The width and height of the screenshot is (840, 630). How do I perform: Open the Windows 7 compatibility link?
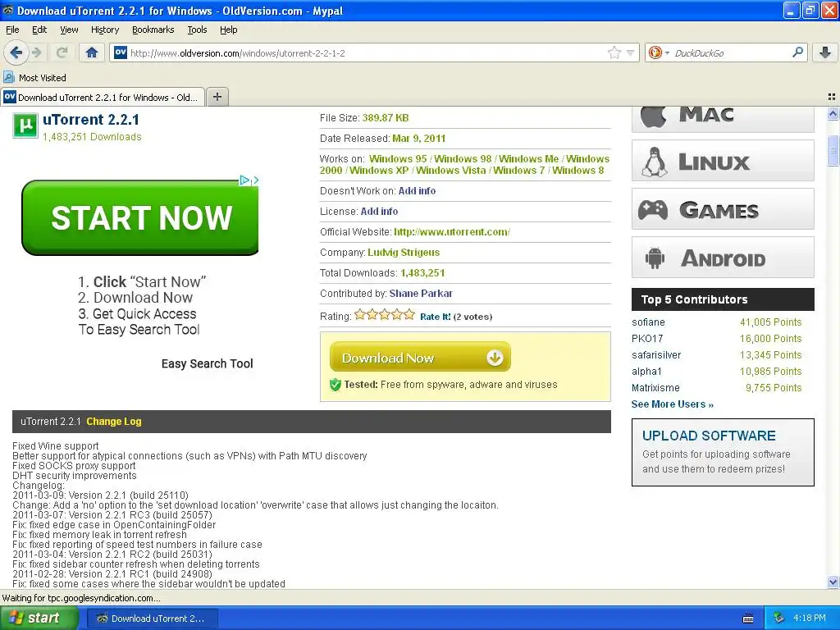click(518, 171)
